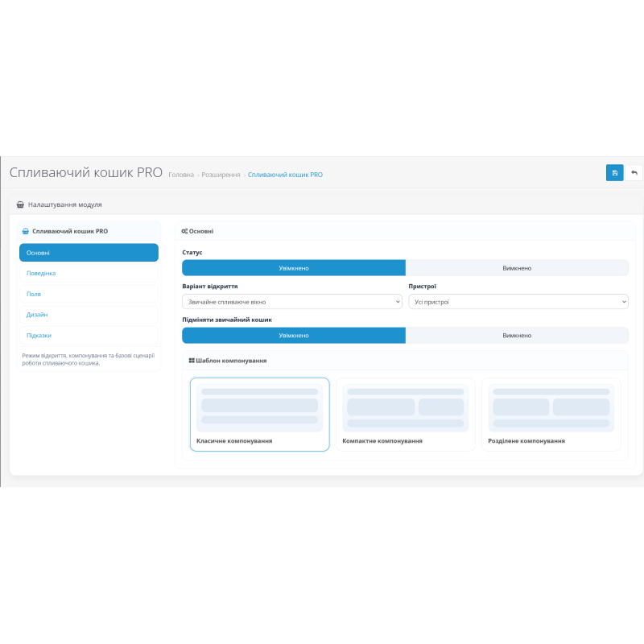
Task: Set Статус to Вимкнено
Action: (x=517, y=268)
